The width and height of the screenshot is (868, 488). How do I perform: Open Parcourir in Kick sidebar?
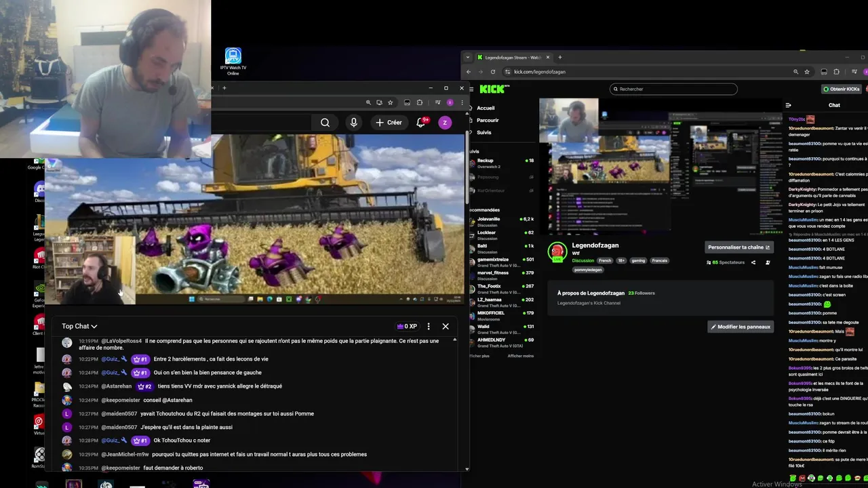(x=488, y=120)
